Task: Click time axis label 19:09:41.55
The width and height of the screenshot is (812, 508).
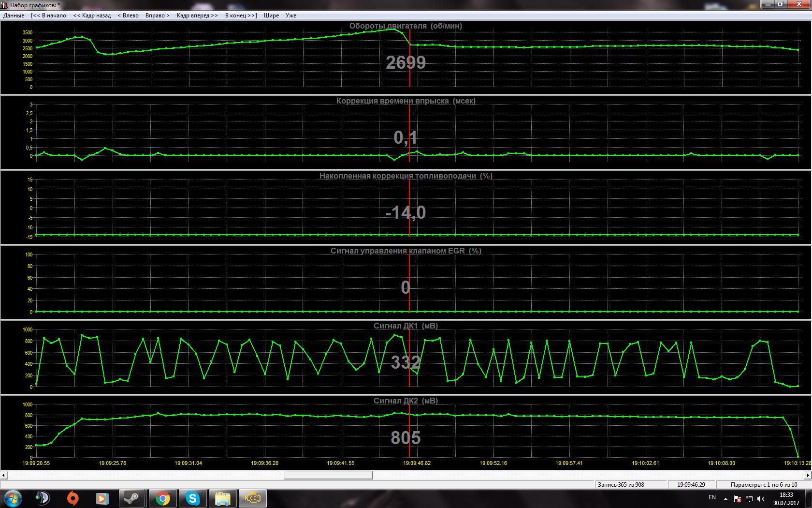Action: pyautogui.click(x=341, y=463)
